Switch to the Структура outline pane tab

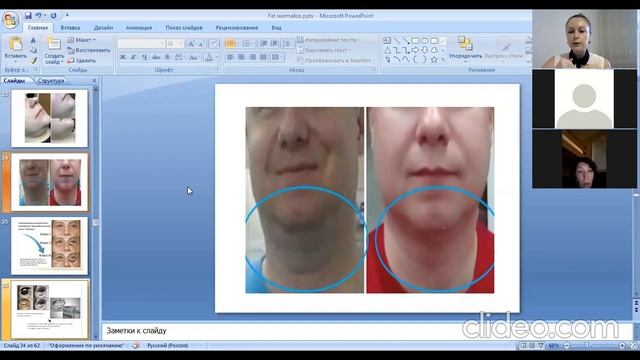tap(51, 81)
